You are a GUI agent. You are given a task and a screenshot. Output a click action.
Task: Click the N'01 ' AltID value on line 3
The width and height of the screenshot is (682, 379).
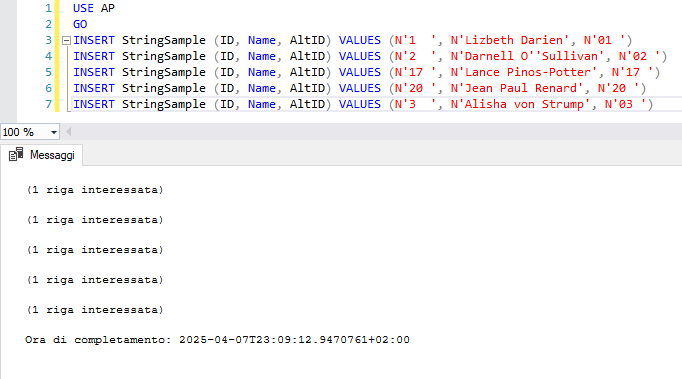click(x=604, y=40)
